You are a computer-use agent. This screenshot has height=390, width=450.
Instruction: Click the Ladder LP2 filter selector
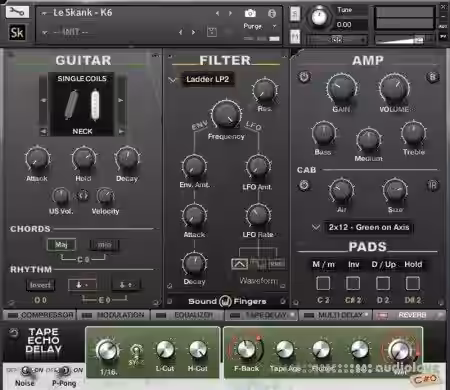tap(208, 79)
